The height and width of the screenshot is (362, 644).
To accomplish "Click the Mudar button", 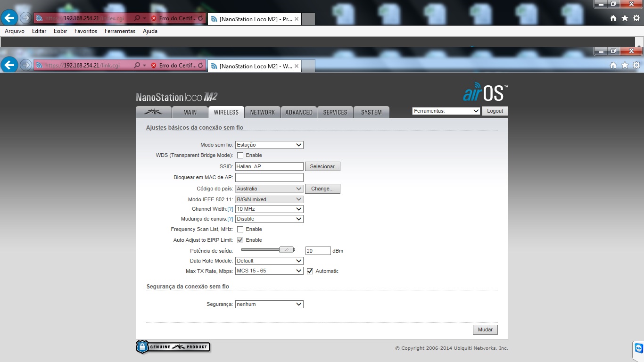I will click(x=485, y=329).
